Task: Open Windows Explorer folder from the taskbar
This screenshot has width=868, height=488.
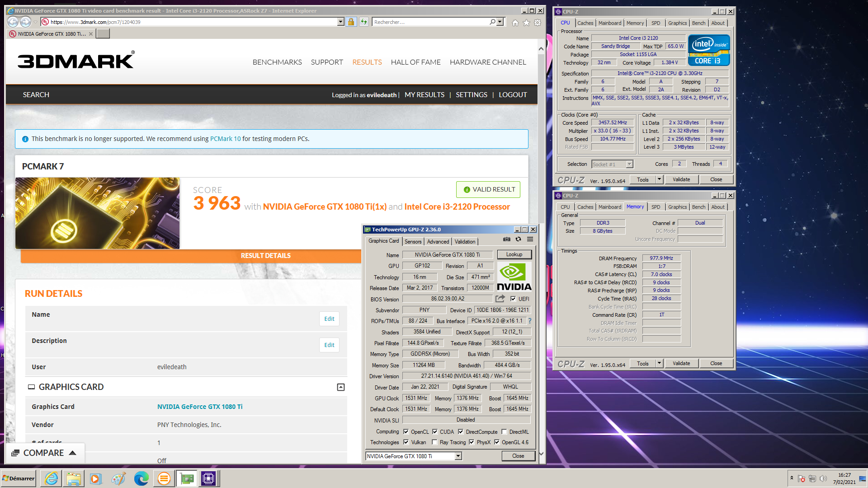Action: [x=74, y=479]
